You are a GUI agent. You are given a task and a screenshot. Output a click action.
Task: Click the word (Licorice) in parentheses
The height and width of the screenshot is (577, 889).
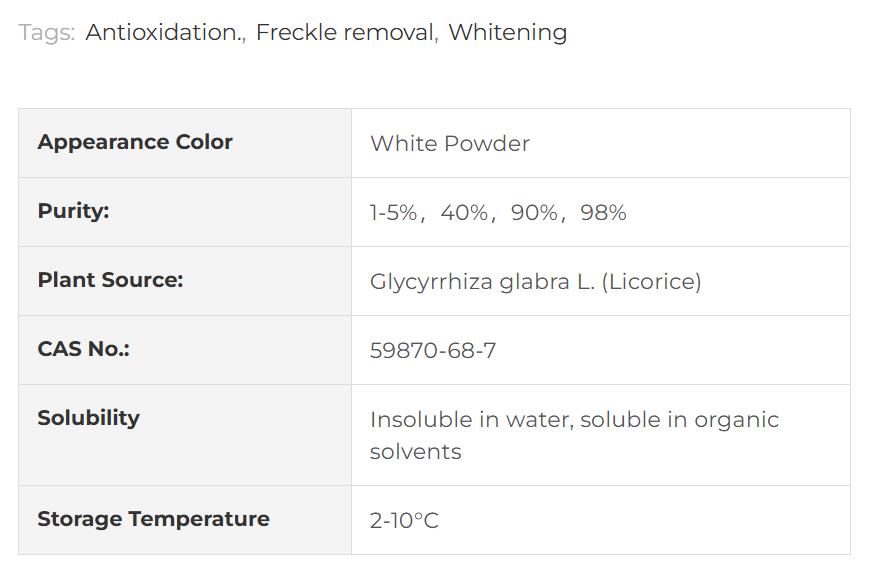pyautogui.click(x=651, y=281)
